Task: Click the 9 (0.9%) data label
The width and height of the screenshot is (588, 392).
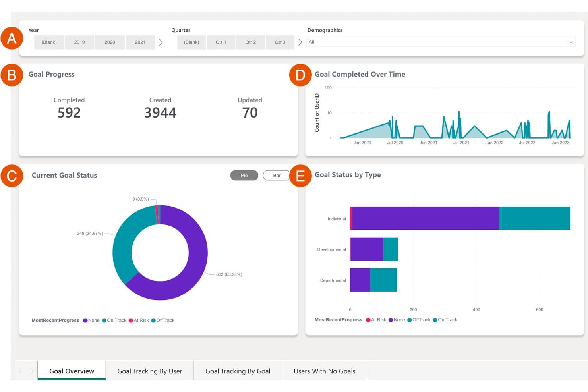Action: point(141,199)
